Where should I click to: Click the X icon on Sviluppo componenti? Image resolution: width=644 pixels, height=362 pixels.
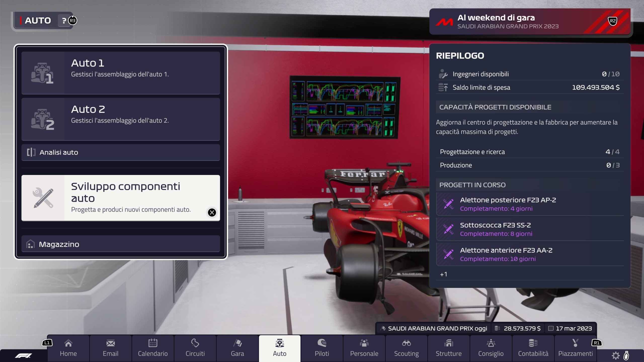pos(212,212)
